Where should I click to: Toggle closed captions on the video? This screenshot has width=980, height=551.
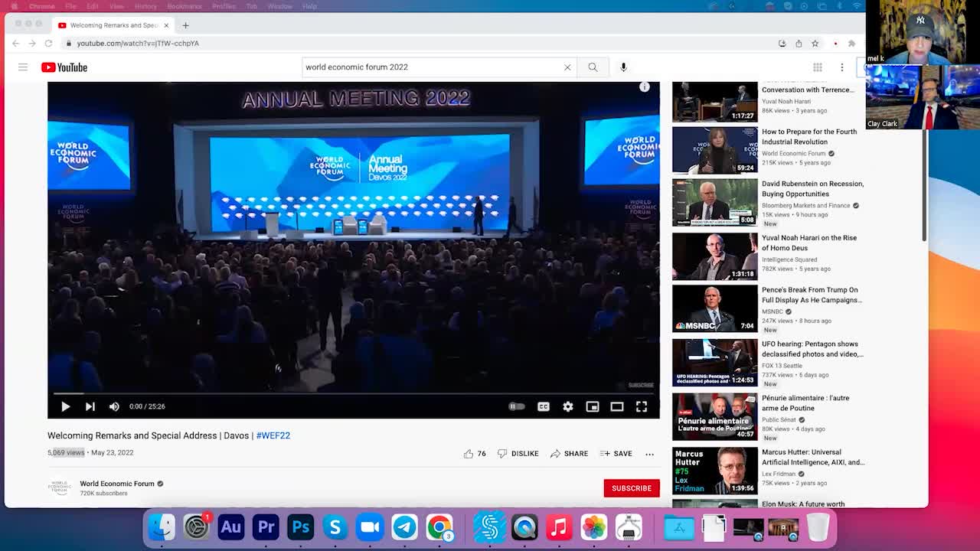point(544,406)
